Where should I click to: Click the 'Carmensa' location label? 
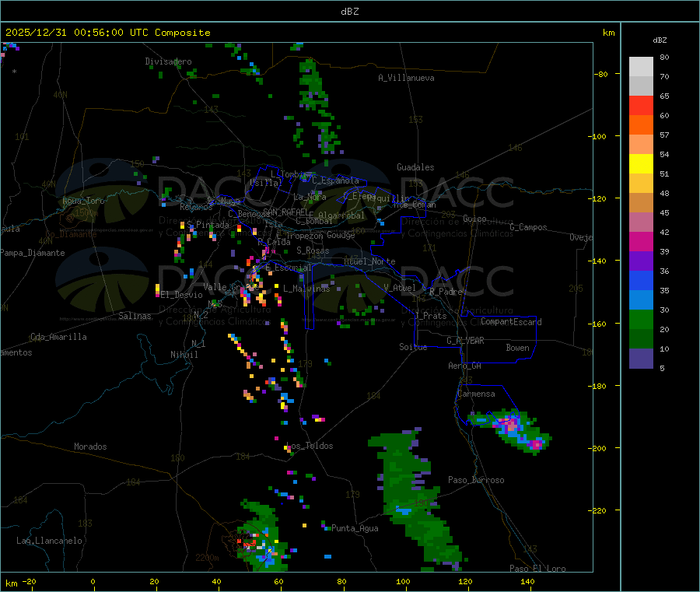coord(476,394)
